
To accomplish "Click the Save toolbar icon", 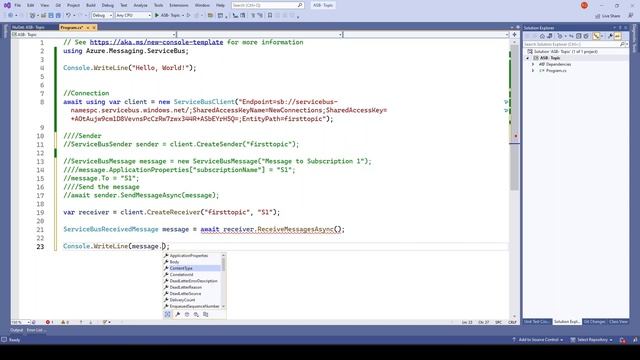I will (x=51, y=15).
